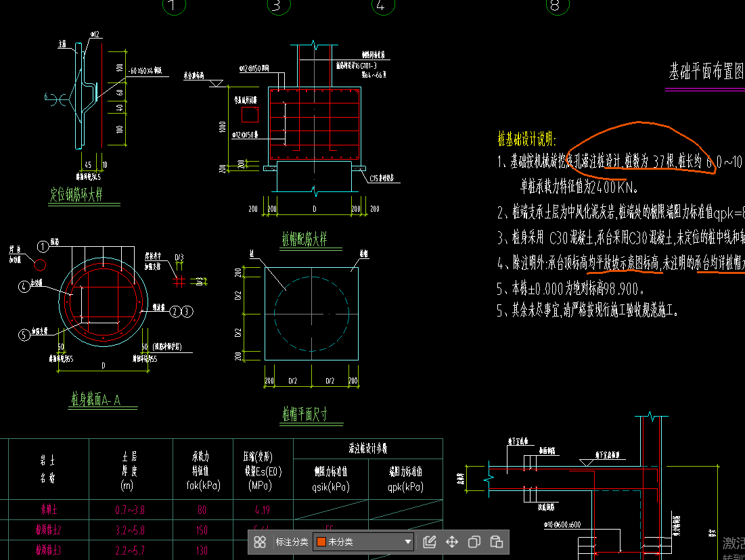Click the orange swatch next to 未分类

tap(321, 542)
